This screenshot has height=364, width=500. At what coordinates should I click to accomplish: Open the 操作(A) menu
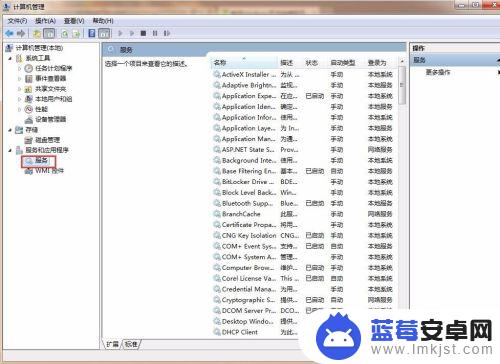[x=45, y=21]
